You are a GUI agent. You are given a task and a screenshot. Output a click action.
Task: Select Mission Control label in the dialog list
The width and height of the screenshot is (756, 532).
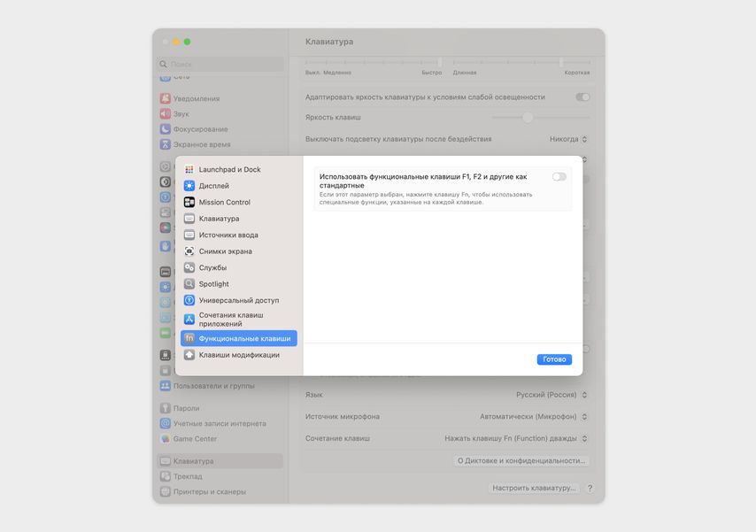click(x=224, y=202)
